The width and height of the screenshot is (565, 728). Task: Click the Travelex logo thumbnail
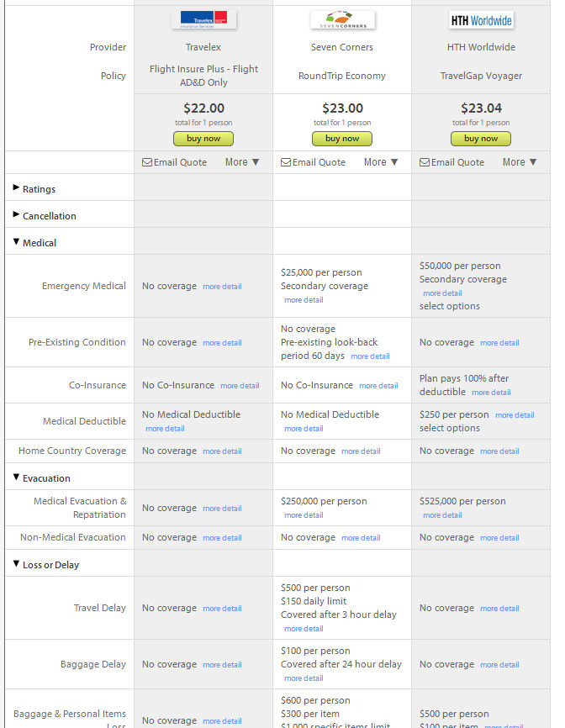(203, 20)
